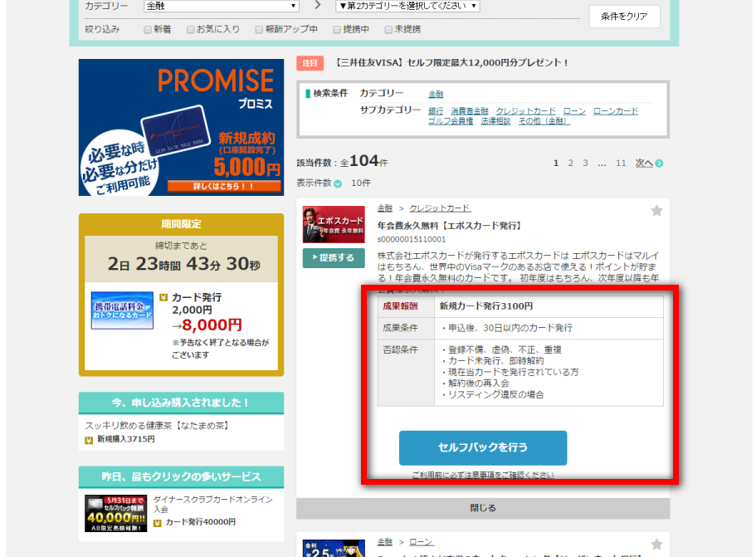Click the current page number 1
Viewport: 756px width, 557px height.
coord(556,163)
